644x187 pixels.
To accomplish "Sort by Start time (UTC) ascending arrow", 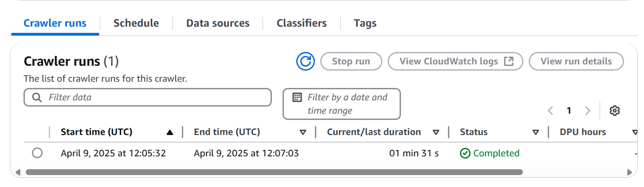I will click(169, 132).
